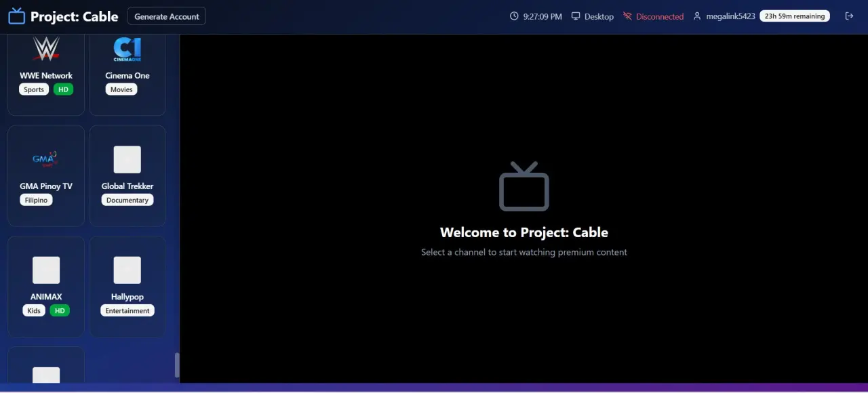Viewport: 868px width, 393px height.
Task: Click the 9:27:09 PM time text
Action: 542,16
